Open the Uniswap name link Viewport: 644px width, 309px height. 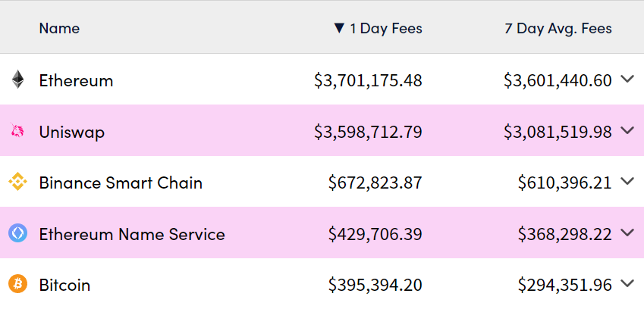(72, 132)
